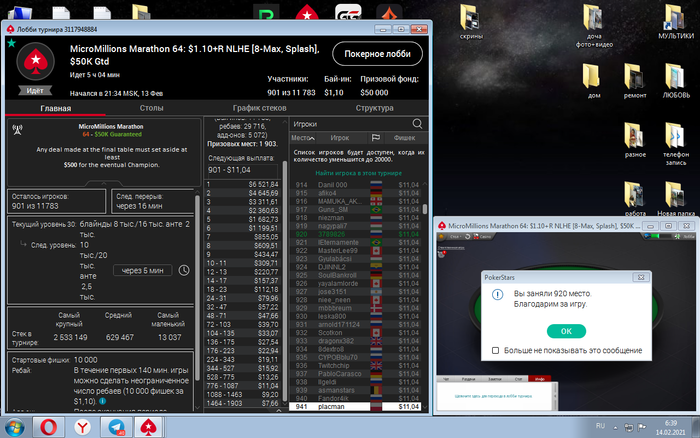Open the 'ЛЮБОВЬ' desktop folder
Viewport: 700px width, 438px height.
(x=676, y=81)
